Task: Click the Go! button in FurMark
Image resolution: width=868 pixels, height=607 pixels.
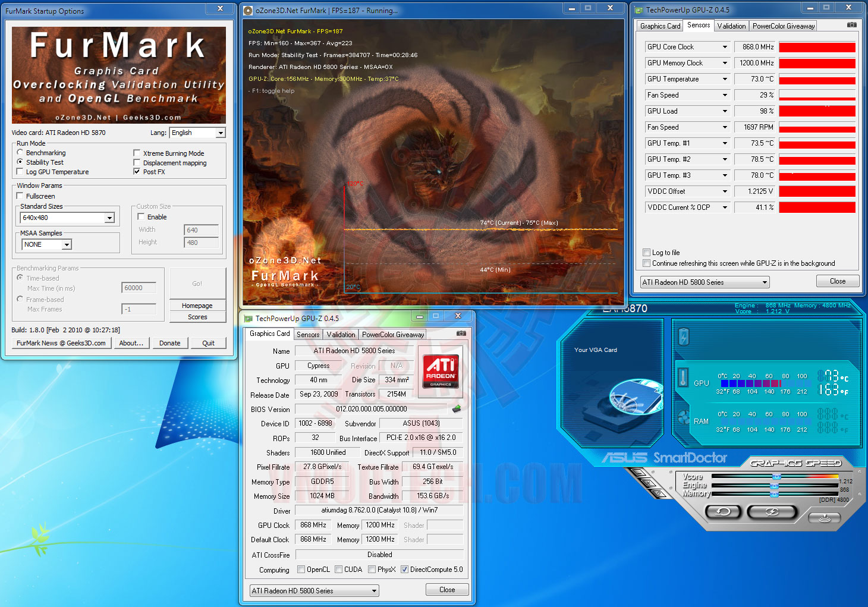Action: [x=197, y=284]
